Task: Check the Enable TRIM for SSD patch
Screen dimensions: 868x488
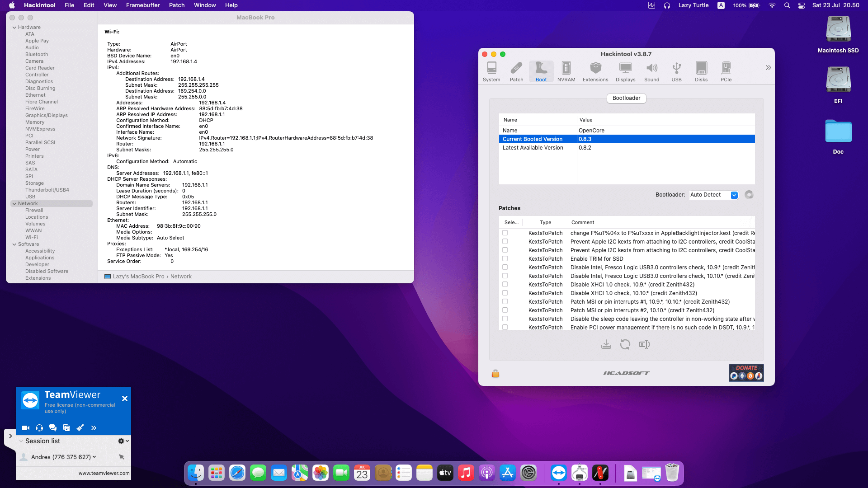Action: (505, 259)
